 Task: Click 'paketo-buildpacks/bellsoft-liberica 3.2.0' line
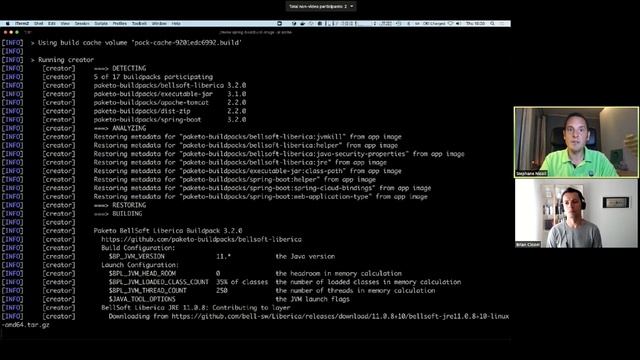(170, 85)
